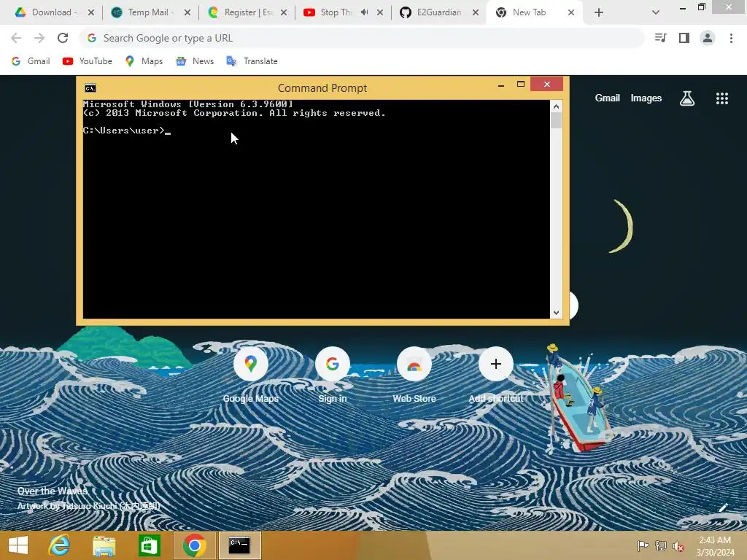Switch to the YouTube Stop Th tab
Screen dimensions: 747x560
pos(336,12)
